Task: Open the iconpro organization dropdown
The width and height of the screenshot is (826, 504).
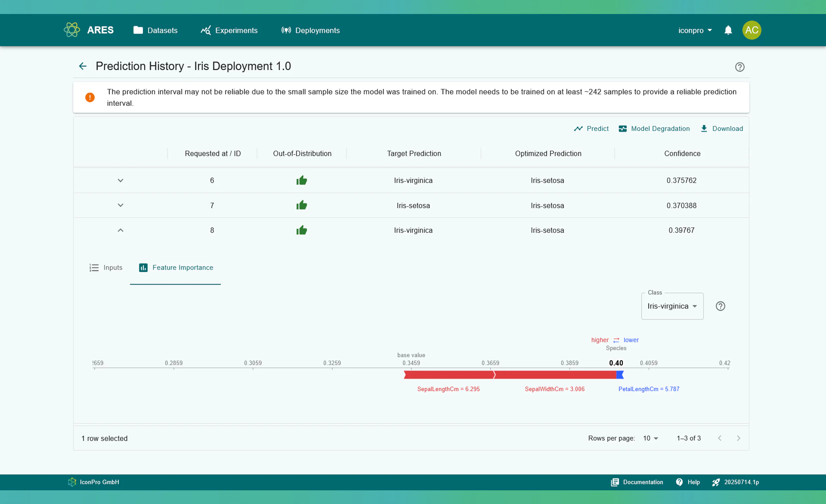Action: [x=695, y=30]
